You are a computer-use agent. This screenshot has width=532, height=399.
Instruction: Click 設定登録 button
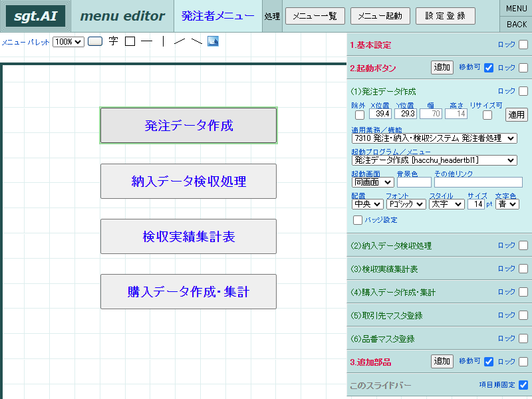click(445, 16)
